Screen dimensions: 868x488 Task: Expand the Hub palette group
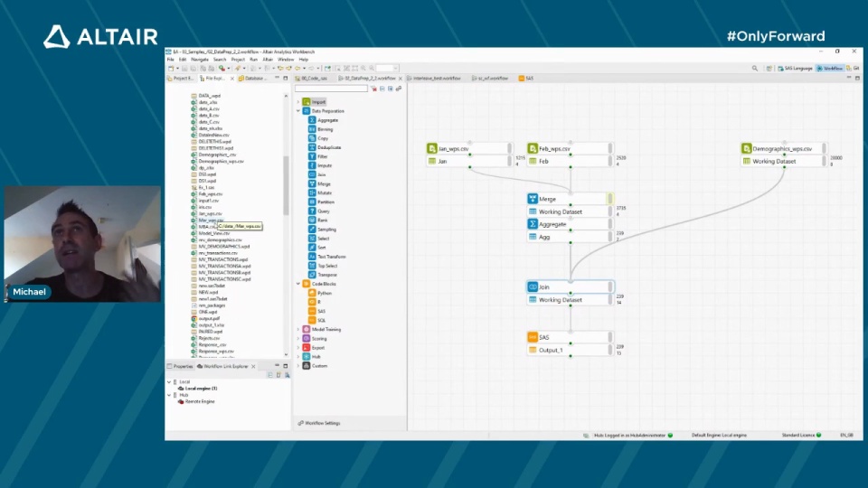tap(298, 357)
